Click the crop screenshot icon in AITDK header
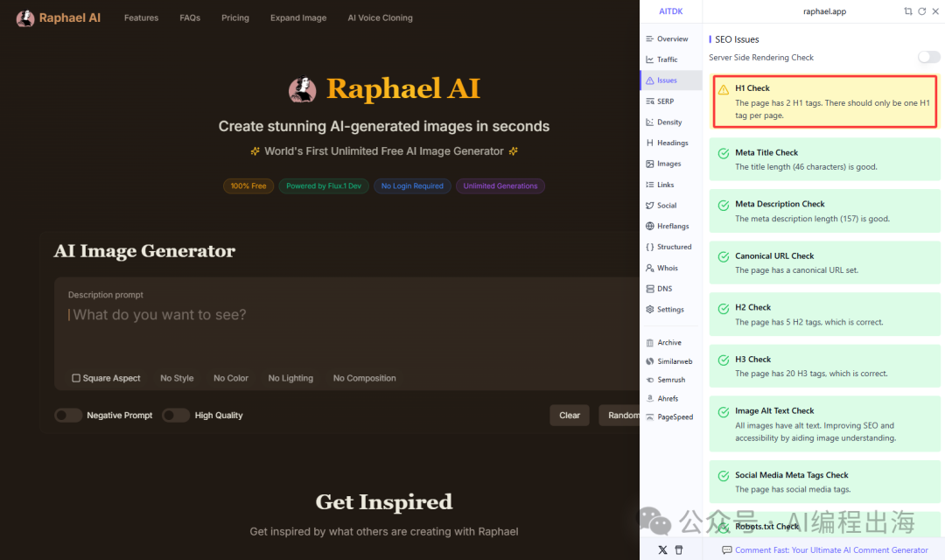Image resolution: width=945 pixels, height=560 pixels. [908, 11]
